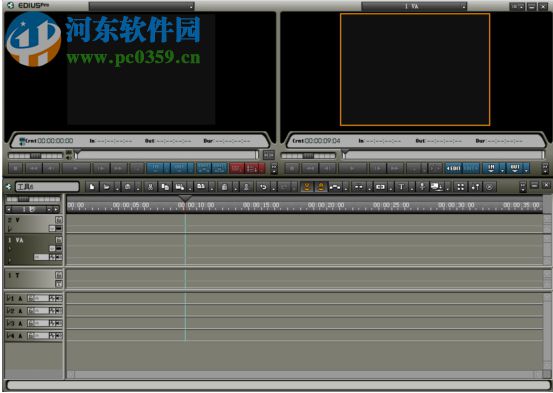Click the Replace clip toolbar icon
Image resolution: width=553 pixels, height=393 pixels.
pyautogui.click(x=201, y=187)
